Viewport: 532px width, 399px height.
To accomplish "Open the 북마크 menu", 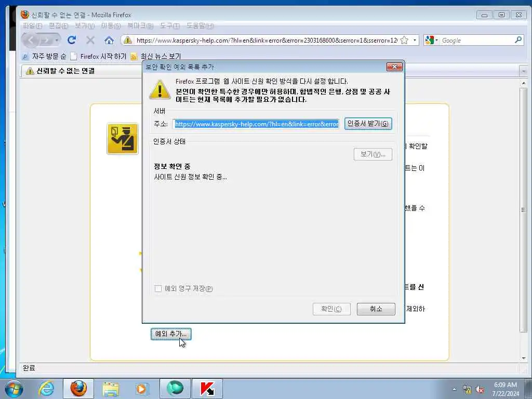I will [x=140, y=26].
